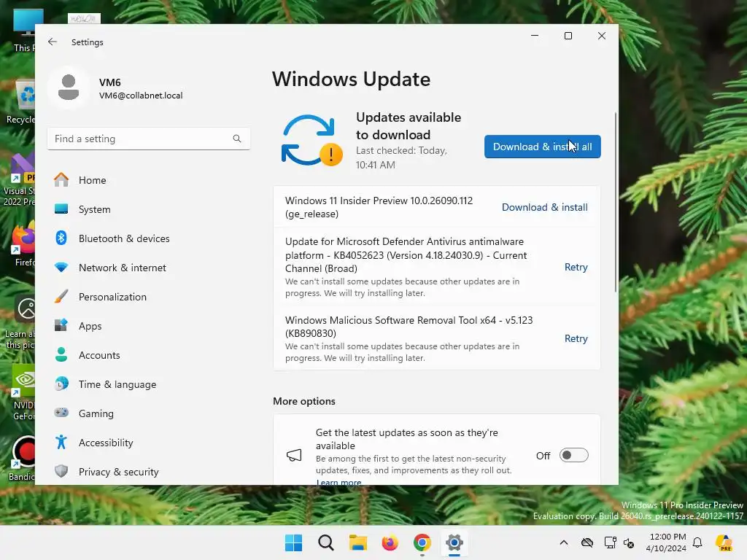
Task: Toggle Get the latest updates switch on
Action: click(x=573, y=455)
